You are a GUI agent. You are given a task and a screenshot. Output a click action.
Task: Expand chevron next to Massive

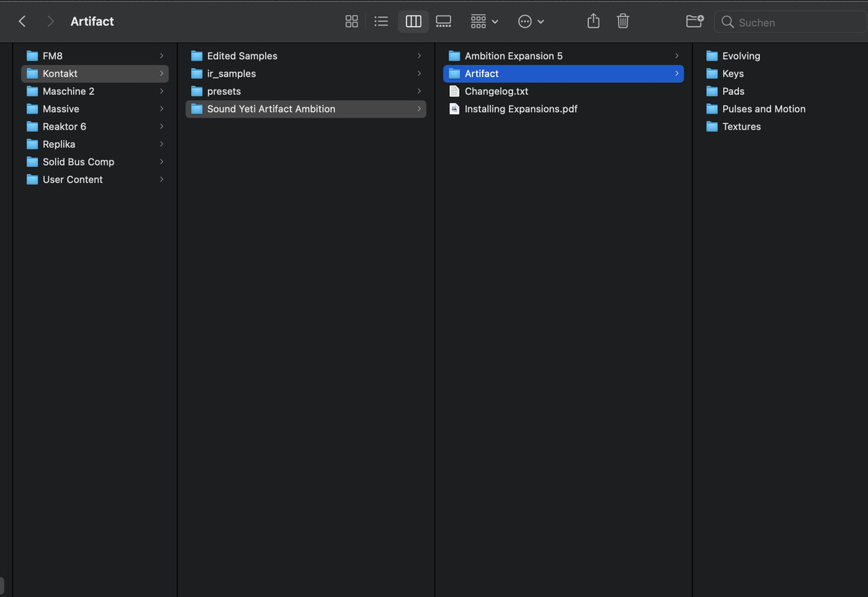pos(162,109)
